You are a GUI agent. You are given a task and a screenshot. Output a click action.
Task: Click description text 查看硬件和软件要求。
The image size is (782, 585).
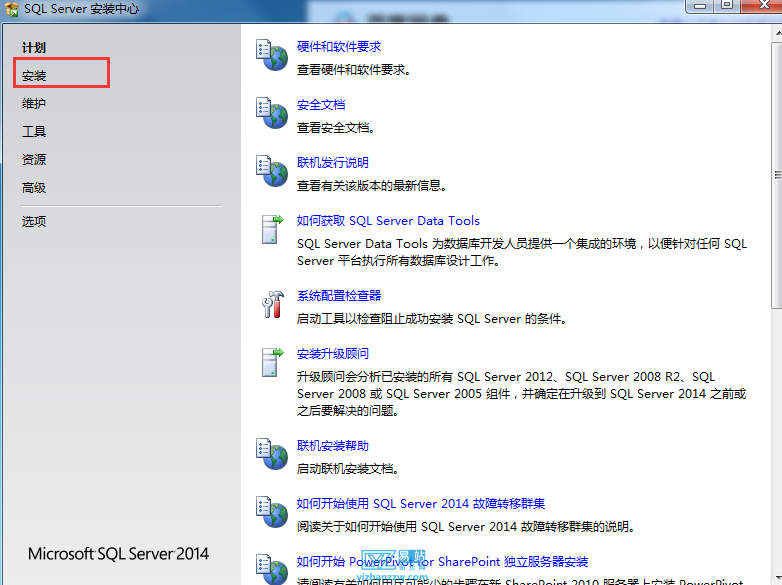pos(354,70)
